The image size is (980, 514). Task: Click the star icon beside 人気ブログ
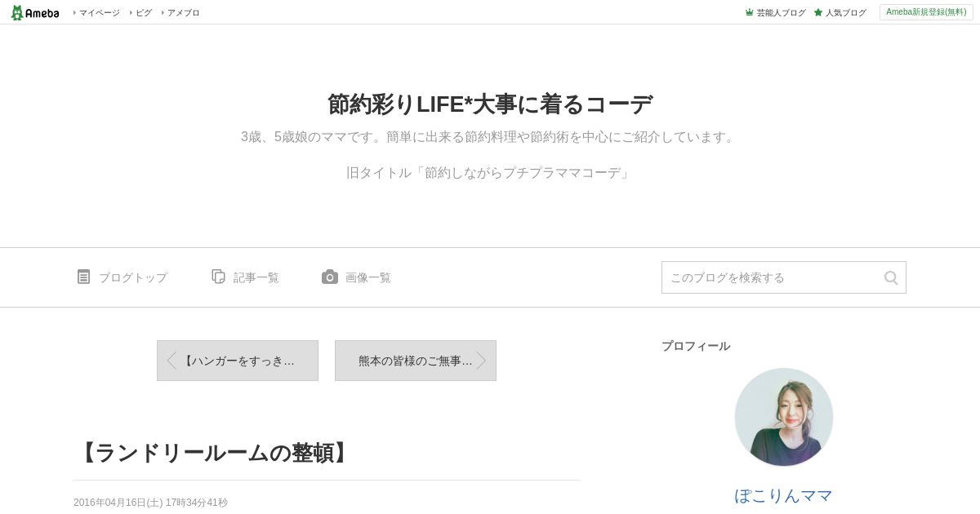818,12
